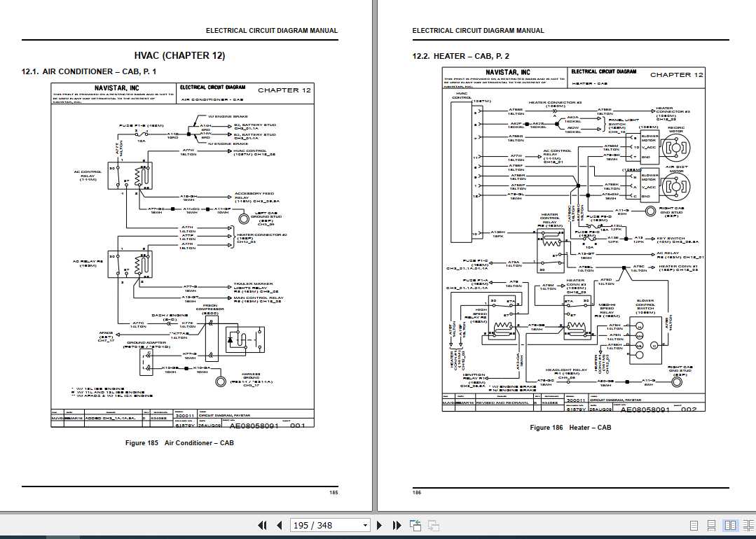Click the page number 185 footer
Image resolution: width=756 pixels, height=539 pixels.
(334, 492)
